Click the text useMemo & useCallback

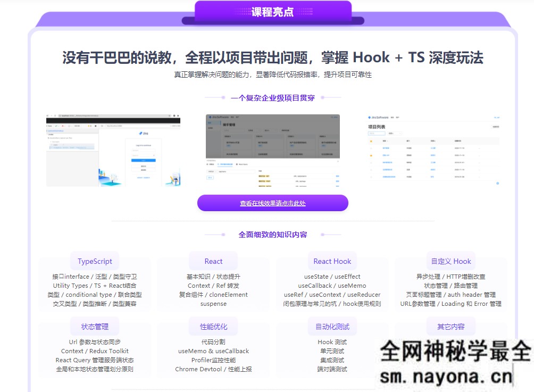(x=213, y=351)
